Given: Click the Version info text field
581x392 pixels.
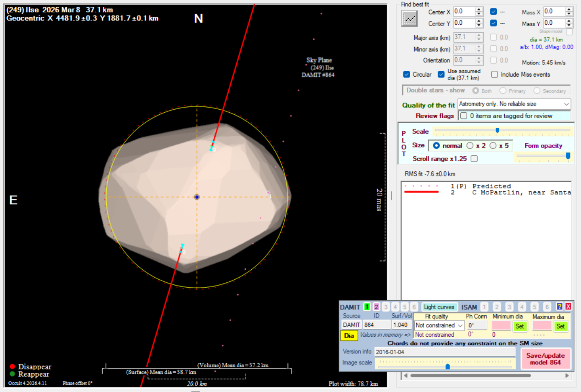Looking at the screenshot, I should [444, 352].
